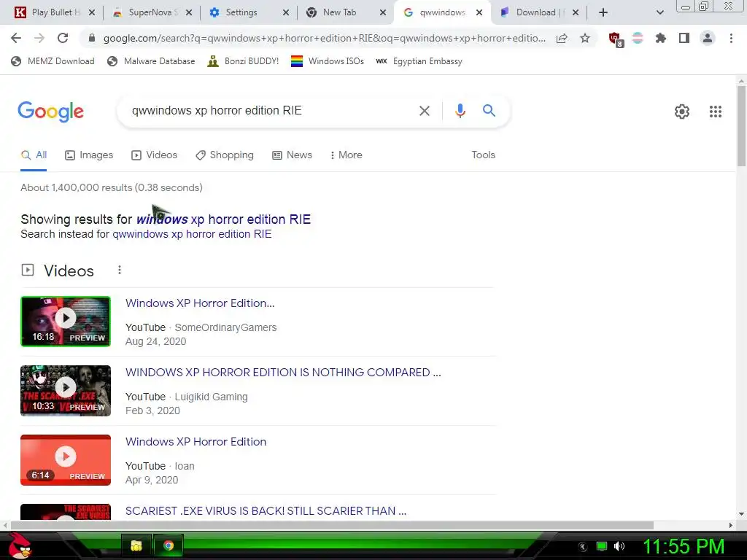Screen dimensions: 747x560
Task: Open the MEMZ Download bookmark
Action: (x=53, y=61)
